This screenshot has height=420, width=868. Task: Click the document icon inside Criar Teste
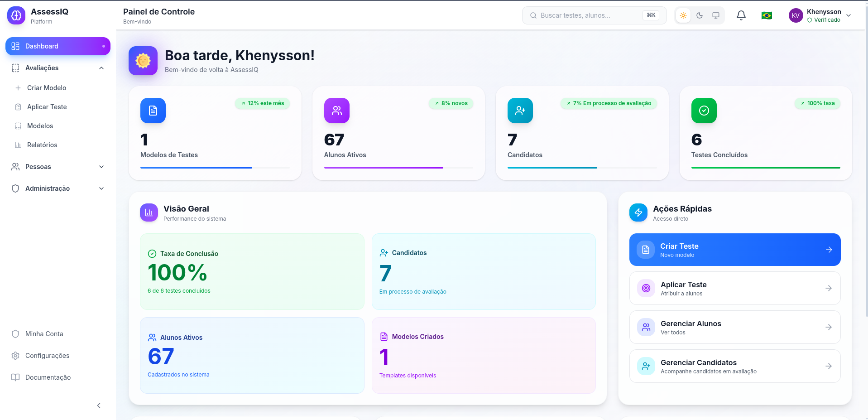tap(646, 250)
